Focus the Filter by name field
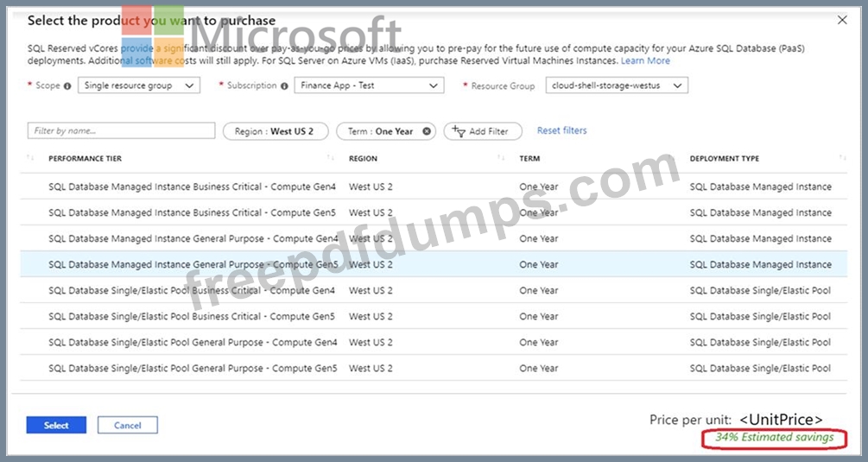 pos(121,131)
